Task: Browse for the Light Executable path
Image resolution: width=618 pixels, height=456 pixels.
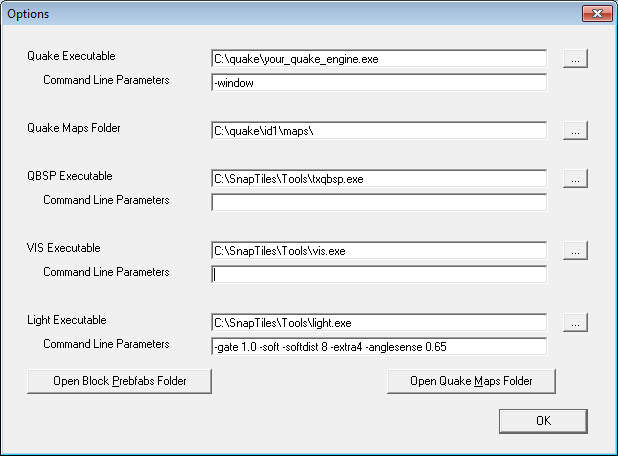Action: tap(574, 323)
